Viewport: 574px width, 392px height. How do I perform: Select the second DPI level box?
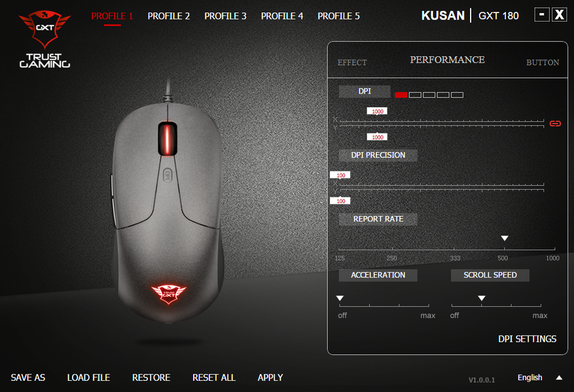click(x=415, y=95)
